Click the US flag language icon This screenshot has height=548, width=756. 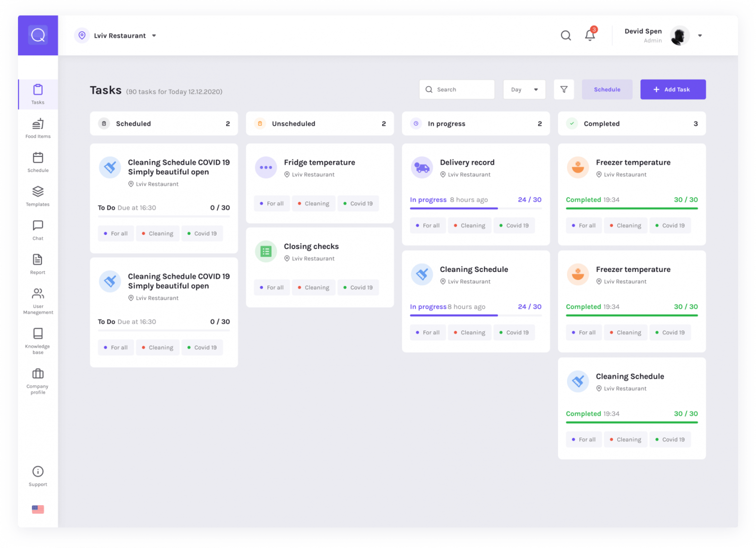click(38, 509)
